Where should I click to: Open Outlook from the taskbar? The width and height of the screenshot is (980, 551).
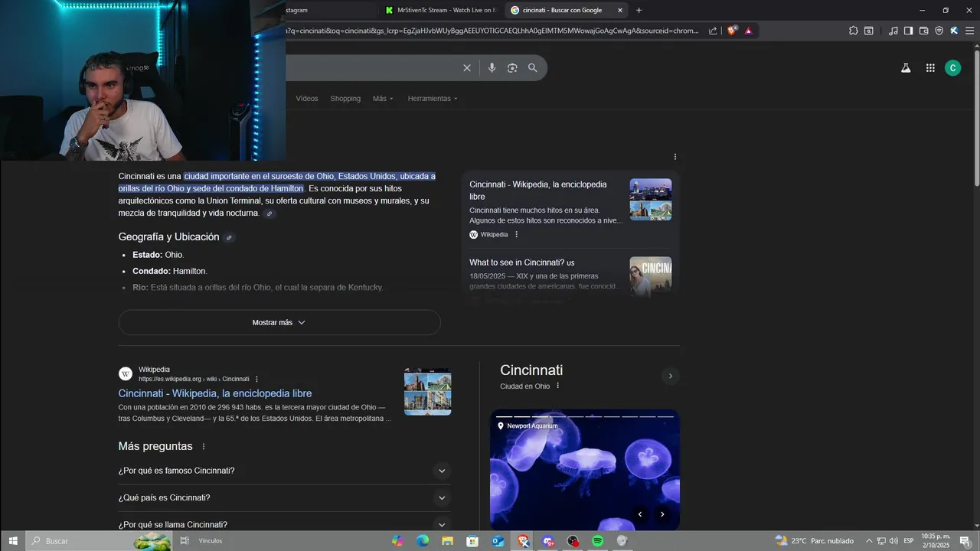coord(498,541)
